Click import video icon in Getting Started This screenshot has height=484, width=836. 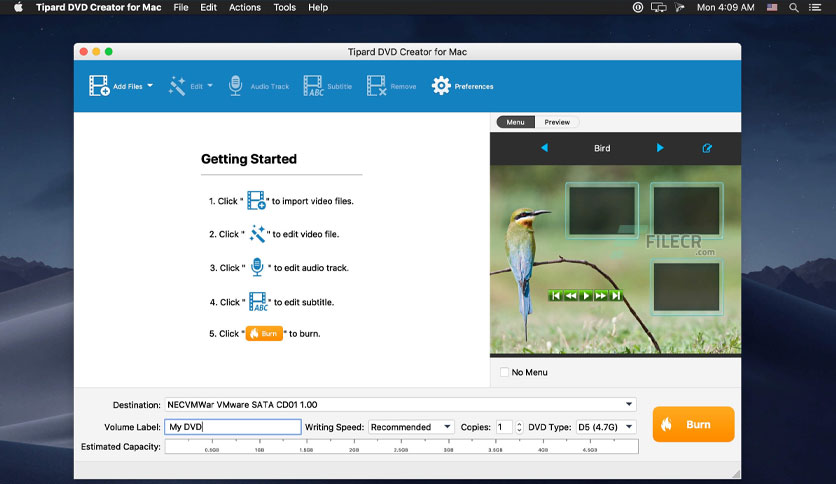(256, 200)
